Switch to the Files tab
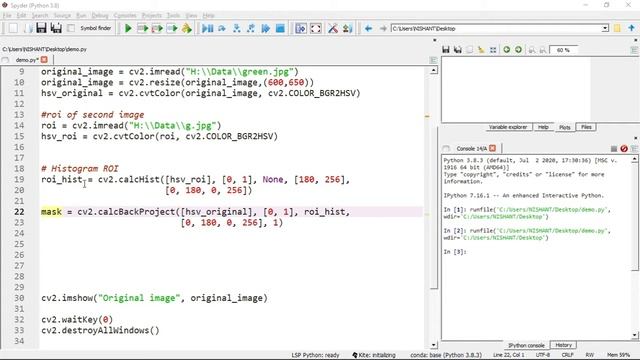 click(586, 127)
